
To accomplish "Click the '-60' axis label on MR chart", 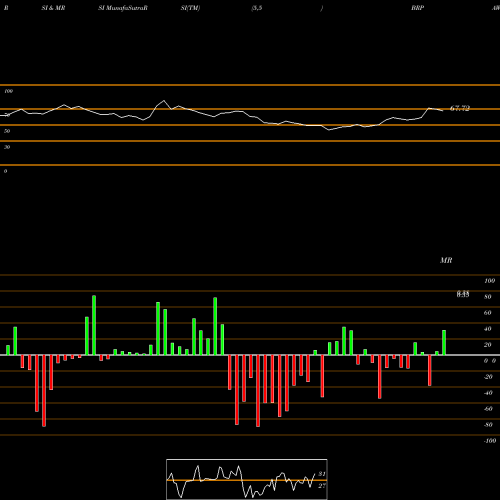I will tap(488, 409).
